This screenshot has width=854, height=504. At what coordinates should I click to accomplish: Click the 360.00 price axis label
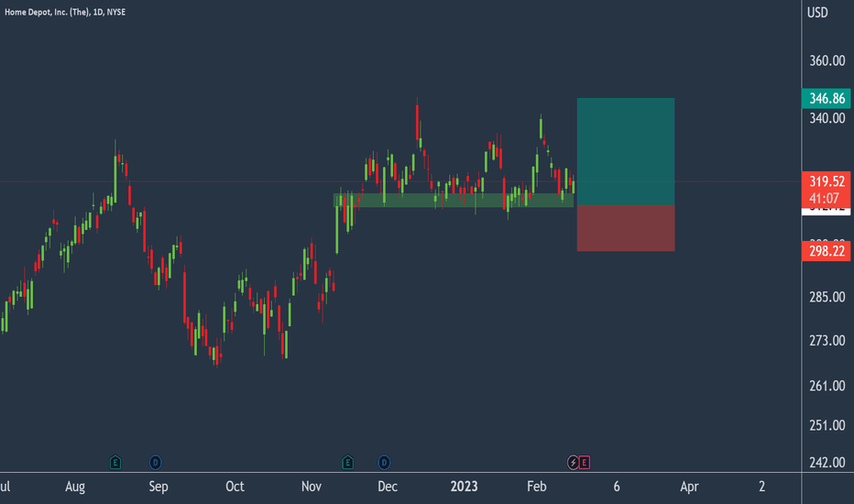tap(827, 60)
